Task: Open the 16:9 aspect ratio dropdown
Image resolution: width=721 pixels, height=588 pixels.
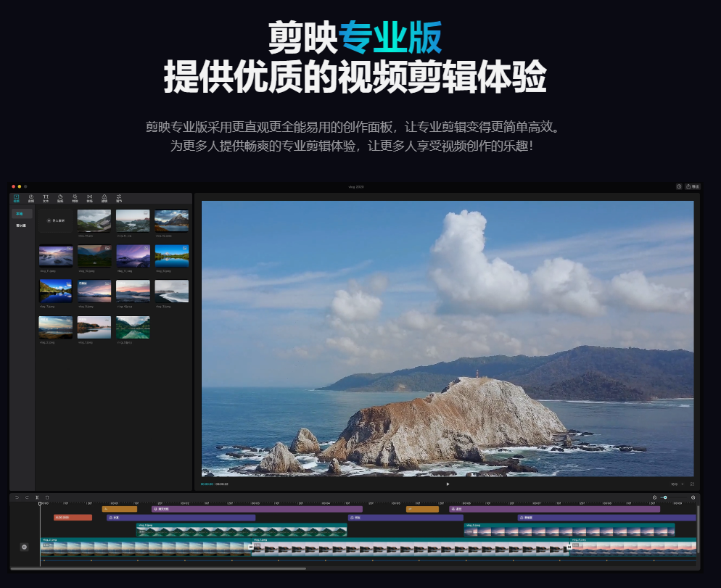Action: [677, 484]
